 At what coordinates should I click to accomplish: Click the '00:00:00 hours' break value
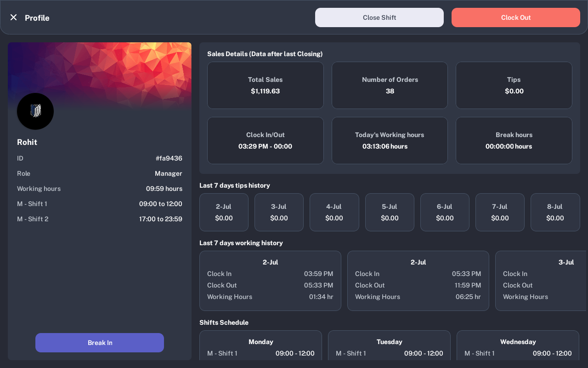pos(509,146)
